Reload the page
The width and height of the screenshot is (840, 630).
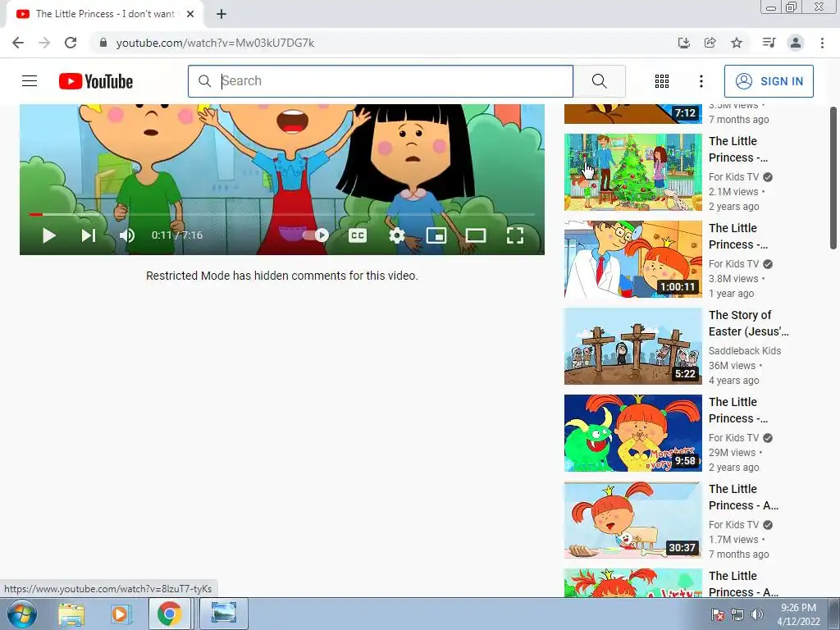pyautogui.click(x=71, y=43)
